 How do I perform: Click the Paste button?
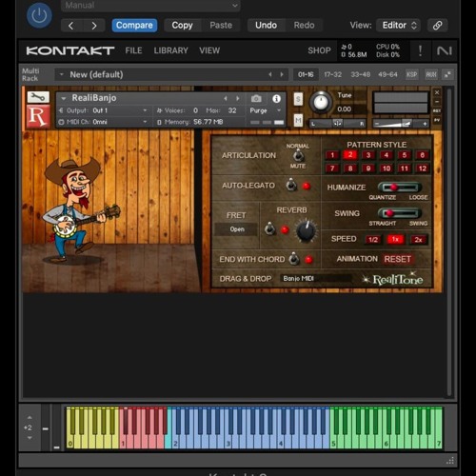pyautogui.click(x=221, y=25)
